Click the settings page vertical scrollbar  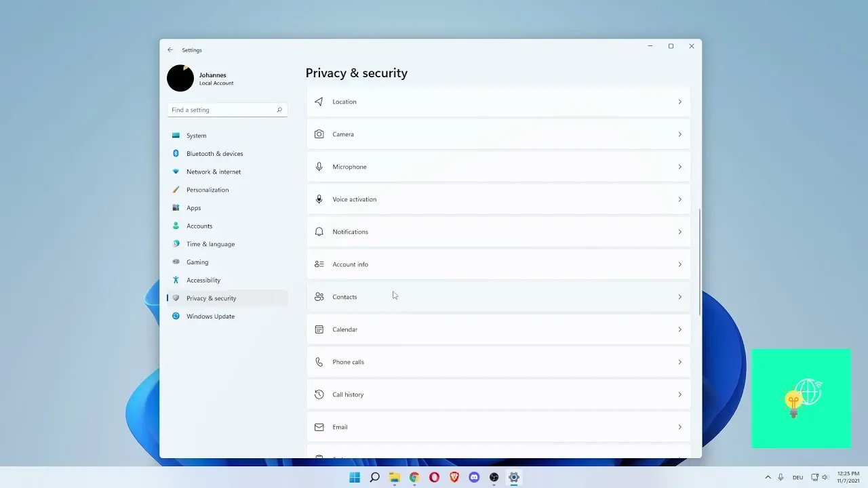point(699,261)
